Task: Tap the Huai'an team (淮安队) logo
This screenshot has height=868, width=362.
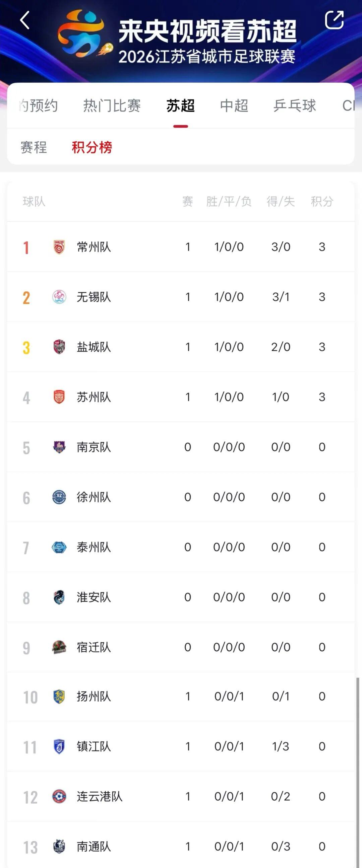Action: pyautogui.click(x=59, y=597)
